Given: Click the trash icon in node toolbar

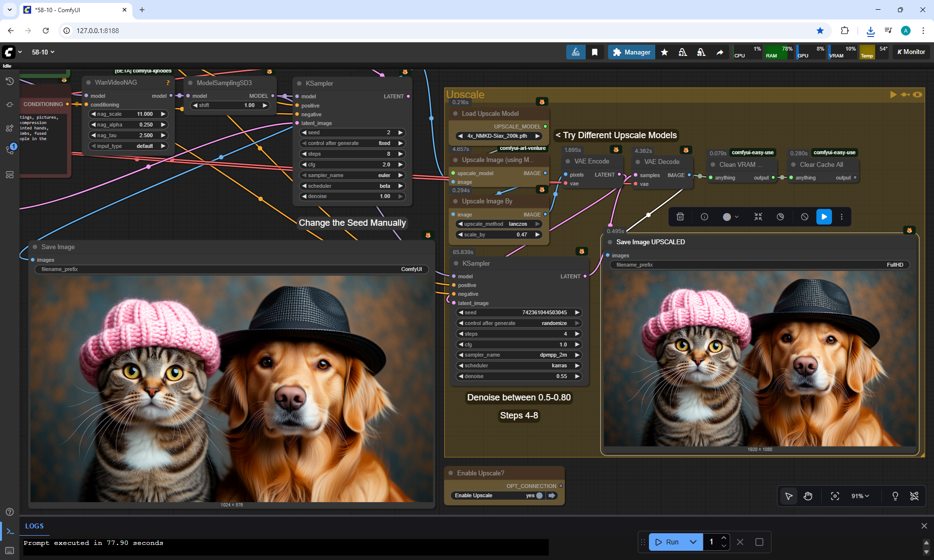Looking at the screenshot, I should coord(680,217).
